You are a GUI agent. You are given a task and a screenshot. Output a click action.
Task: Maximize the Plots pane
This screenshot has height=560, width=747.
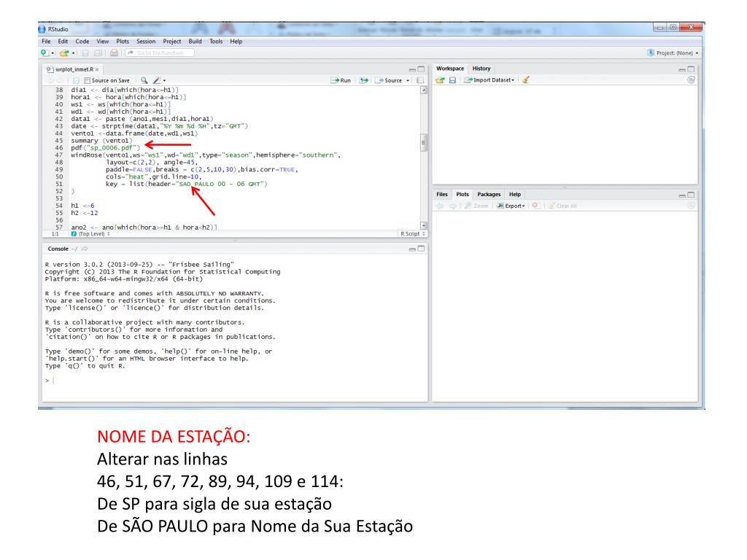691,195
